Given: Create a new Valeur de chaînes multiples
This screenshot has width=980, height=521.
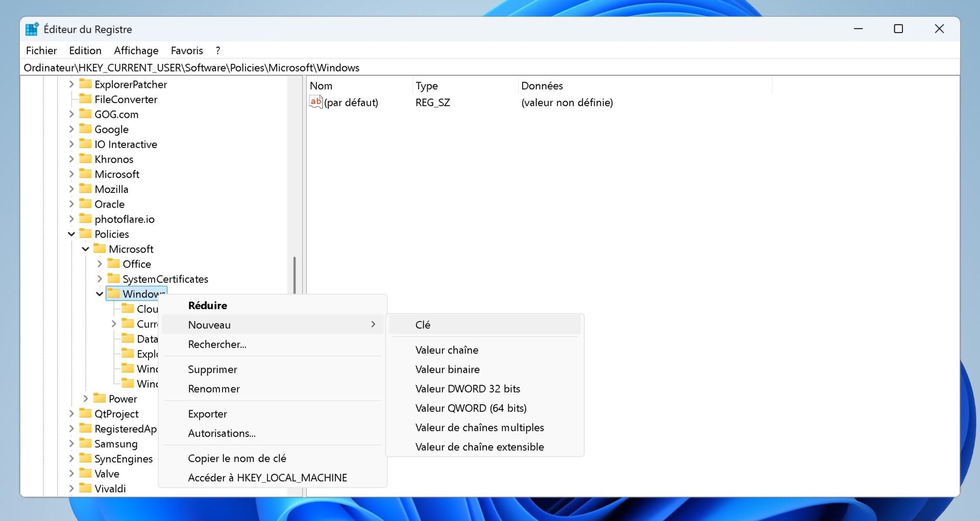Looking at the screenshot, I should pos(485,427).
